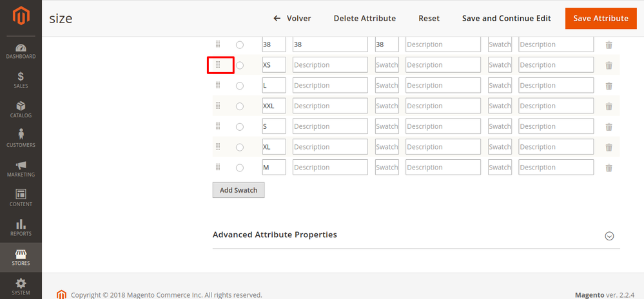Delete the XS swatch row trash icon
644x299 pixels.
[608, 65]
